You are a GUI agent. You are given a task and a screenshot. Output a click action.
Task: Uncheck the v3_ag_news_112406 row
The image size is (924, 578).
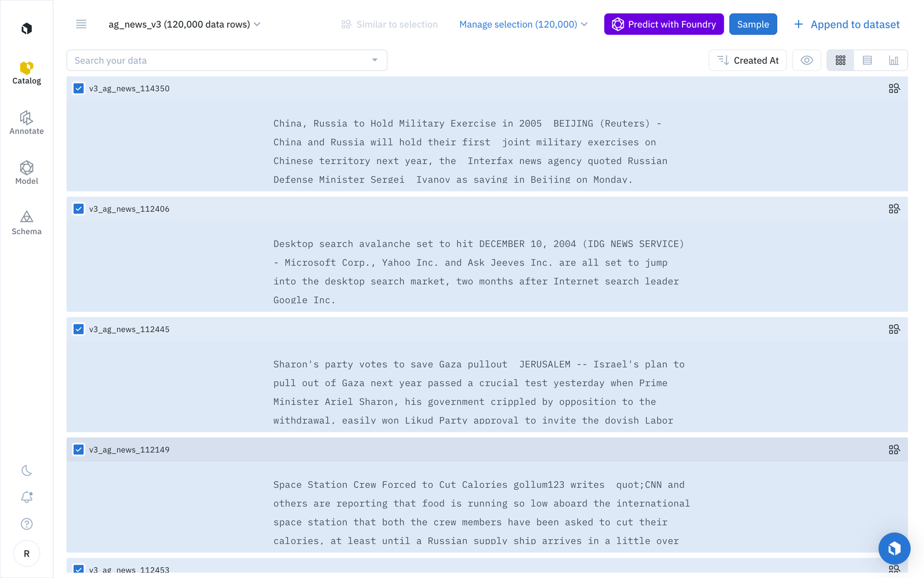[x=78, y=209]
